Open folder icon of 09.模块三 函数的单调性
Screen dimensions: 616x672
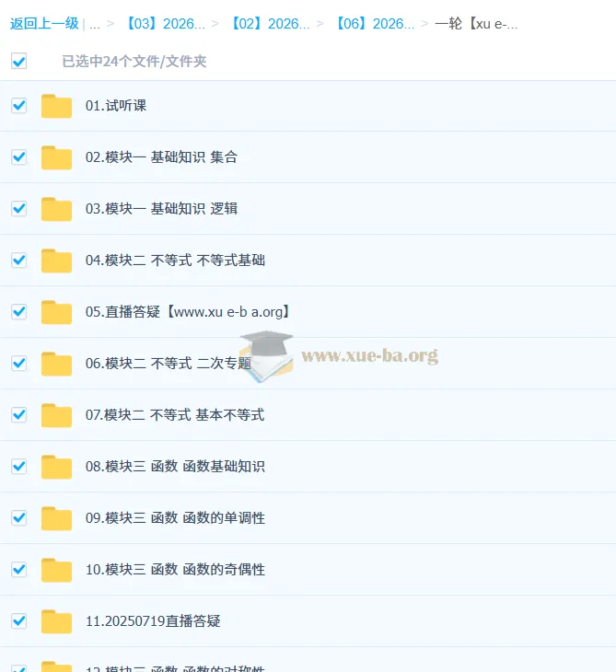pyautogui.click(x=56, y=518)
